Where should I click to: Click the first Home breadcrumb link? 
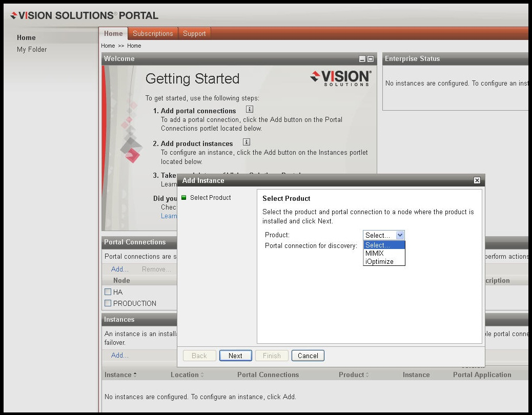coord(108,46)
